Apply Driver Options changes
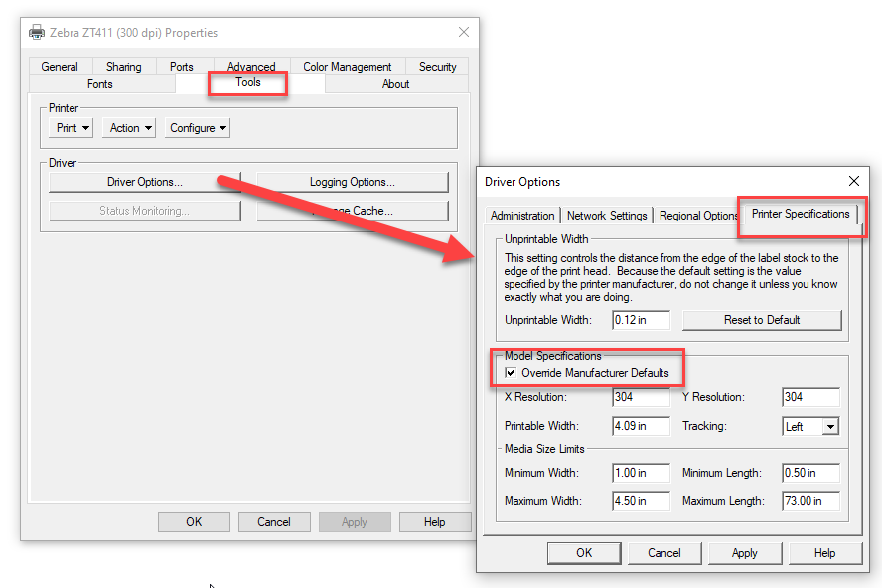This screenshot has height=588, width=882. tap(745, 553)
